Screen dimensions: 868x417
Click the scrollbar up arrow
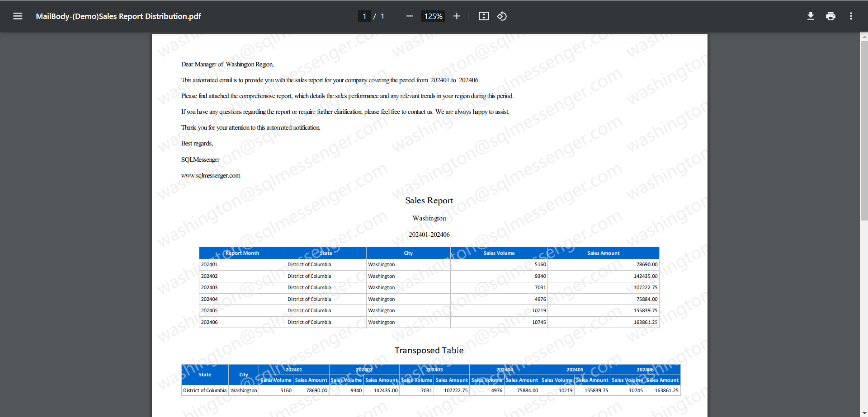(864, 36)
